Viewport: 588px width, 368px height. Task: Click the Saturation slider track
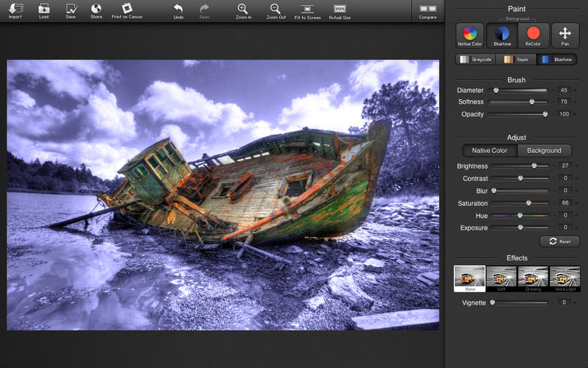coord(520,203)
